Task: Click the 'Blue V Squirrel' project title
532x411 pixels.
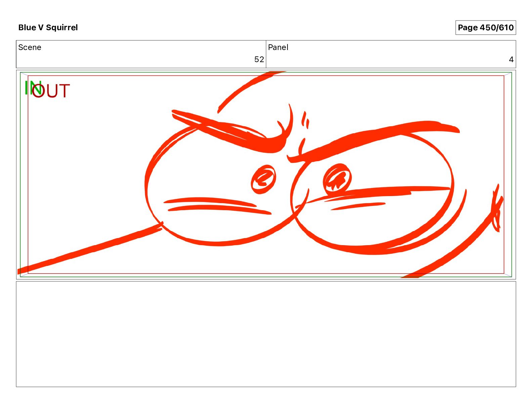Action: (x=48, y=28)
